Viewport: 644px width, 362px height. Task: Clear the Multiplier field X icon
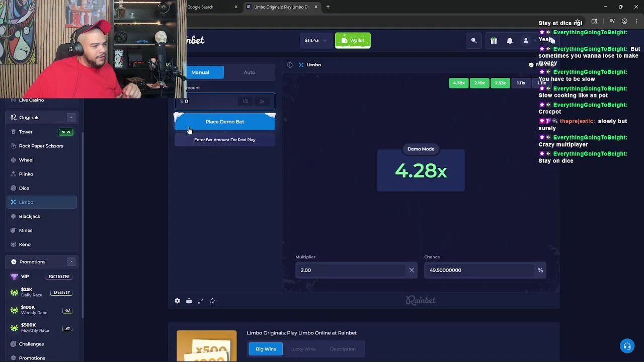412,270
